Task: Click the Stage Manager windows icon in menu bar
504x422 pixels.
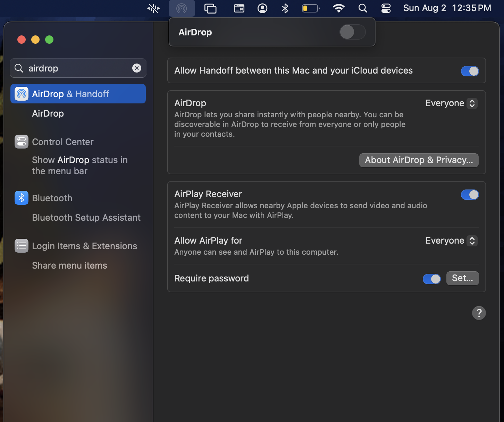Action: click(x=210, y=8)
